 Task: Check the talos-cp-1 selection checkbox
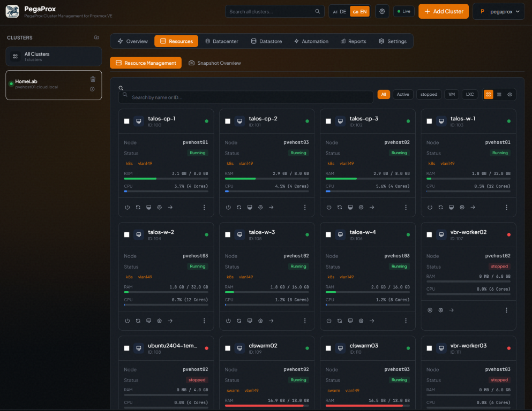(x=127, y=121)
